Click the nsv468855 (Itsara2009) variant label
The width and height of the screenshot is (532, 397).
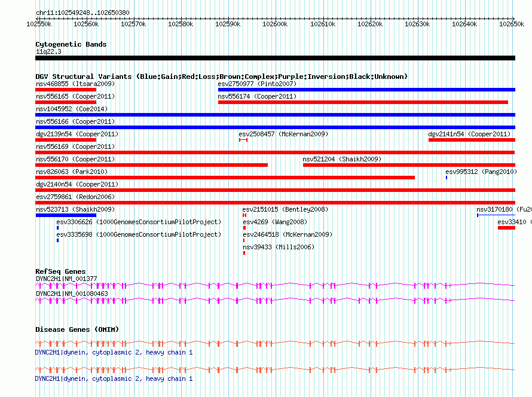pos(75,84)
